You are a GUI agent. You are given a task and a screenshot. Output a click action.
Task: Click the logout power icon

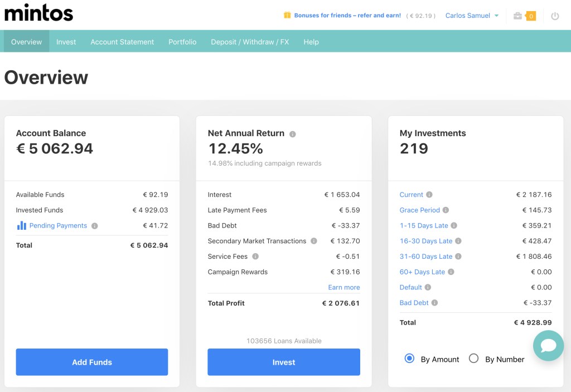(555, 16)
